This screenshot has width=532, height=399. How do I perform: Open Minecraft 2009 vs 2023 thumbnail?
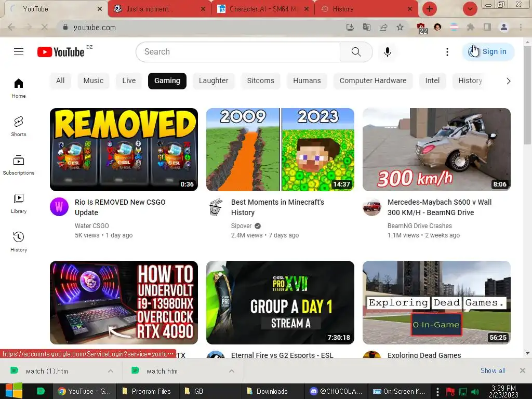280,150
